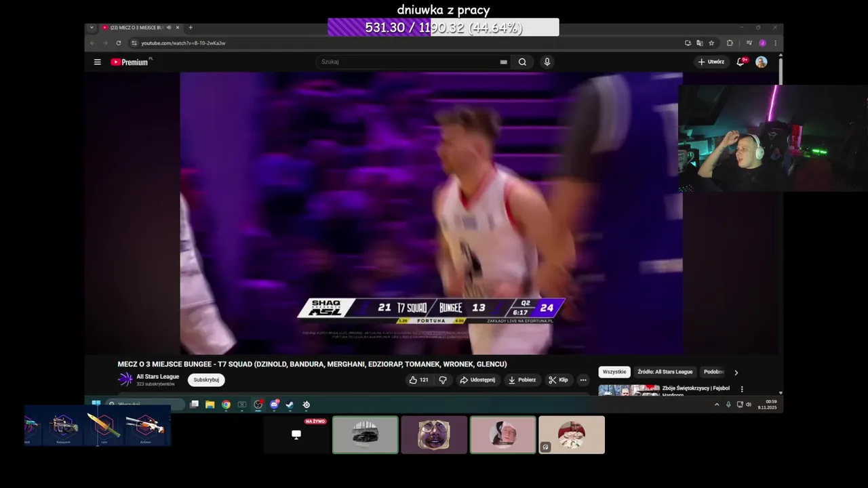Screen dimensions: 868x488
Task: Select the Źródło: All Stars League chip
Action: click(665, 372)
